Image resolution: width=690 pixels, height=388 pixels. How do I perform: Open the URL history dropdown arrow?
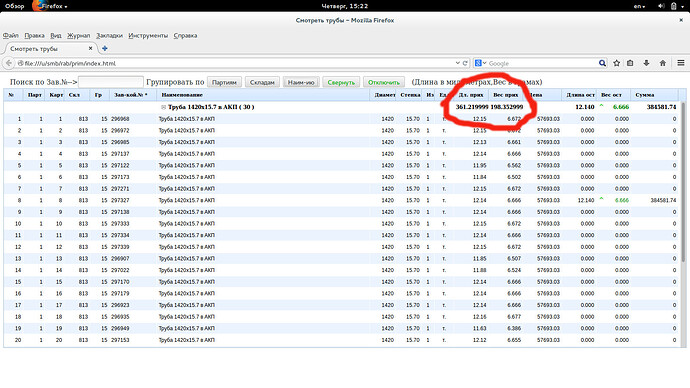[x=457, y=63]
